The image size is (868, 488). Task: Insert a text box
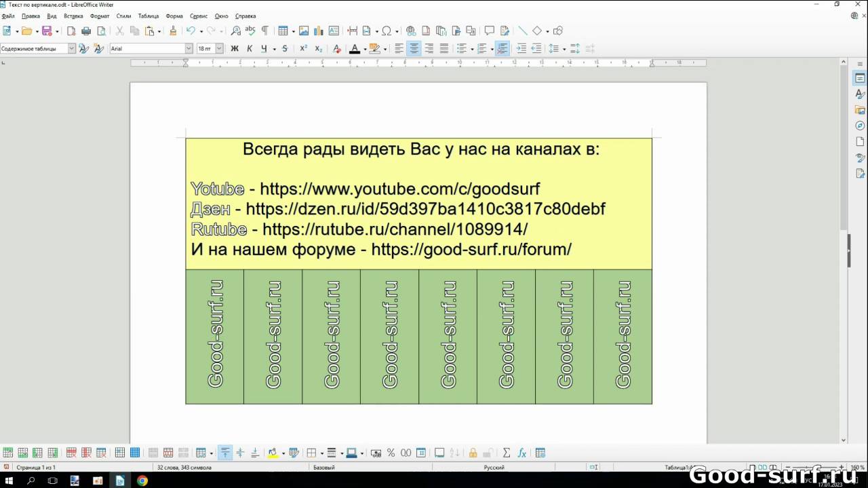(334, 31)
